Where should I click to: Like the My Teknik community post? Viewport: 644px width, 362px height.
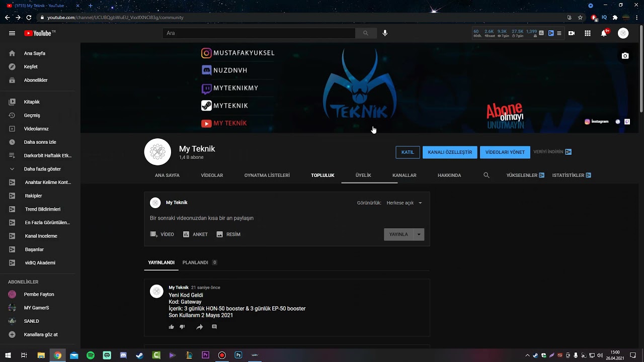[172, 327]
